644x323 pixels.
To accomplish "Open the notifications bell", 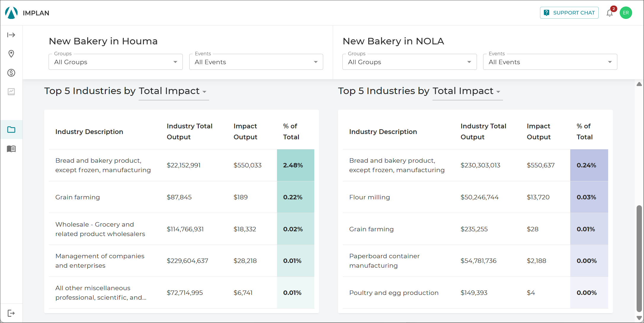I will pos(610,13).
